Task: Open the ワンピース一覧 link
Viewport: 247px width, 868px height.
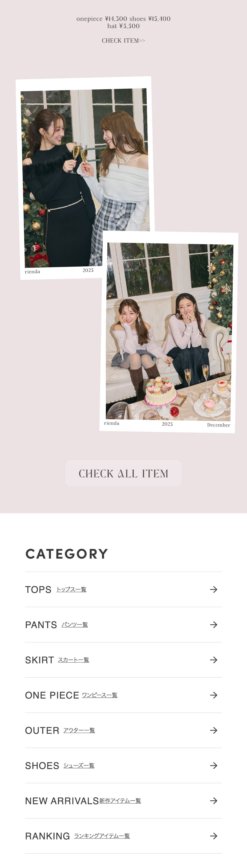Action: (100, 695)
